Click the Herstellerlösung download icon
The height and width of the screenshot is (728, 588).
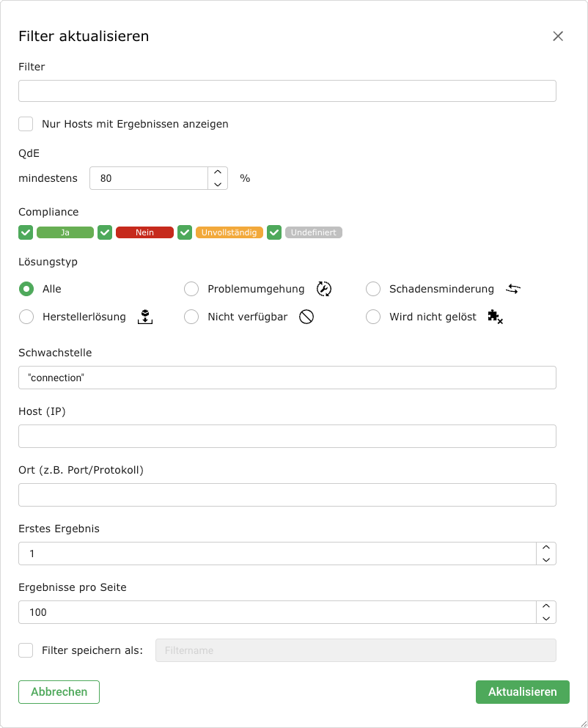tap(146, 317)
